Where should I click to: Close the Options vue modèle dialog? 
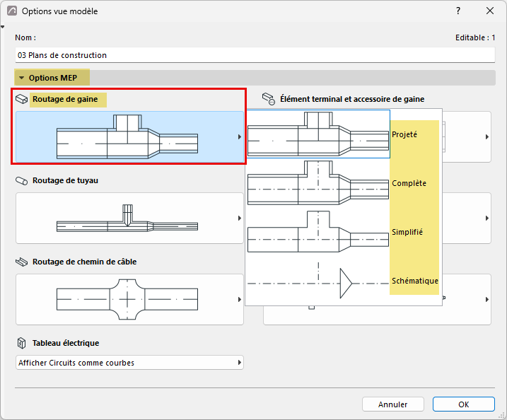[490, 11]
